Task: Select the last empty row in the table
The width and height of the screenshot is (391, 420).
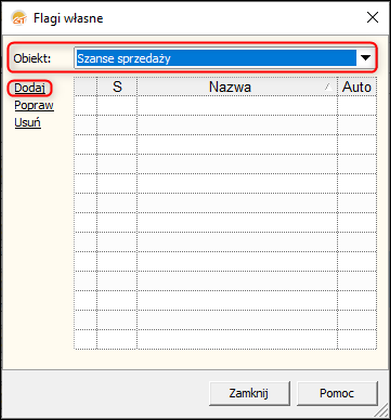Action: coord(225,339)
